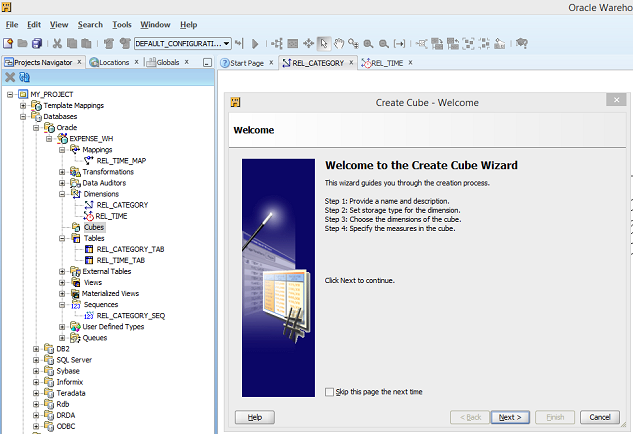
Task: Select the Data Auditors node
Action: tap(104, 183)
